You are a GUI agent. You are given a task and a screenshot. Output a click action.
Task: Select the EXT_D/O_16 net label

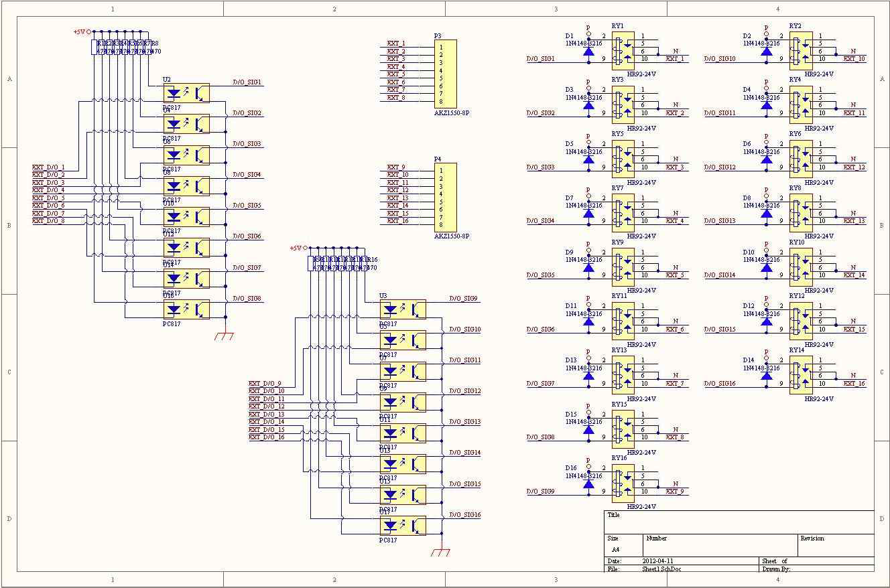pos(267,437)
